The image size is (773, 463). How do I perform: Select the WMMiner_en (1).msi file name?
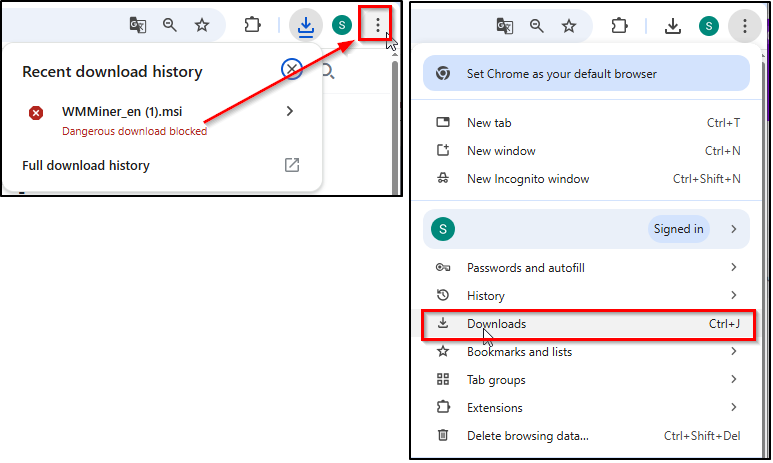point(122,111)
